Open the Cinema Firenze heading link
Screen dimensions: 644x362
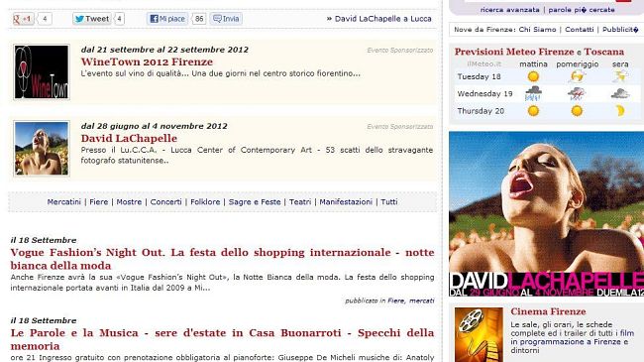548,311
